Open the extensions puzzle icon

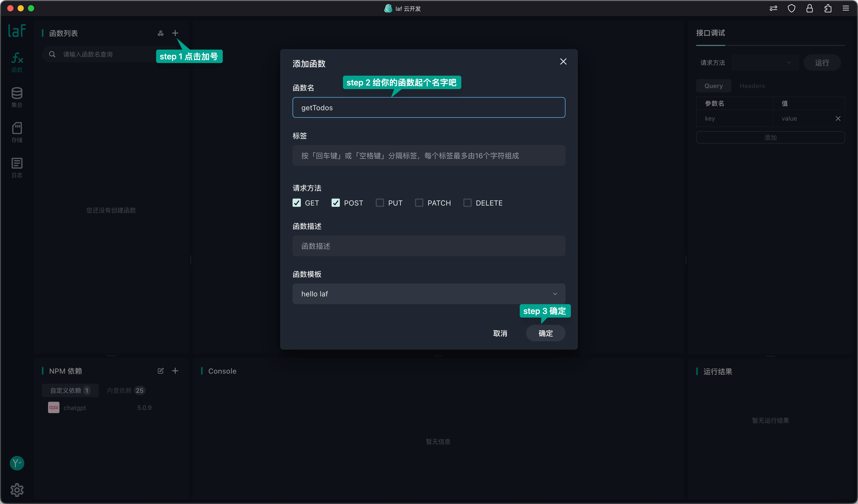click(x=828, y=8)
